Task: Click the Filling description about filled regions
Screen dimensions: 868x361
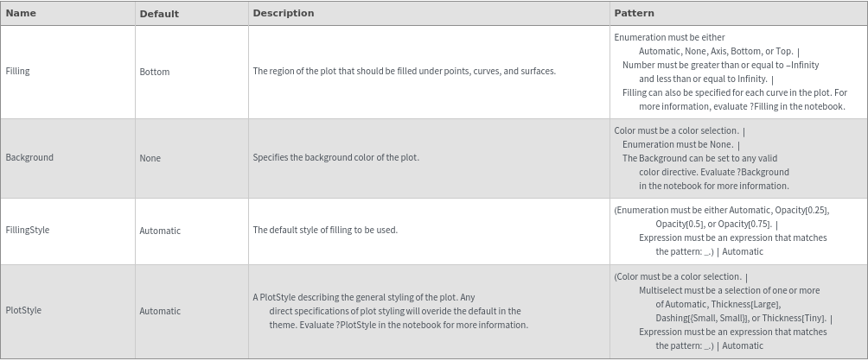Action: tap(404, 71)
